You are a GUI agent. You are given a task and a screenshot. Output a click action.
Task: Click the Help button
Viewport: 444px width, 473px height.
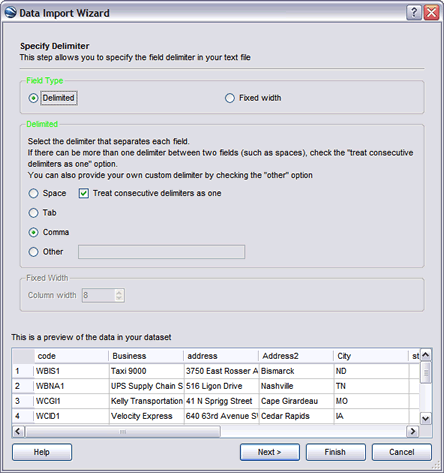coord(42,452)
